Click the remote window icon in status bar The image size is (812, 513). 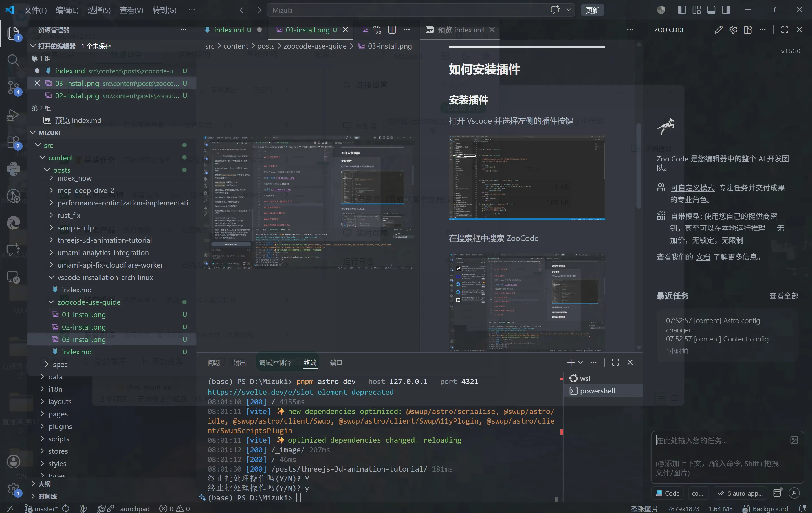tap(10, 508)
